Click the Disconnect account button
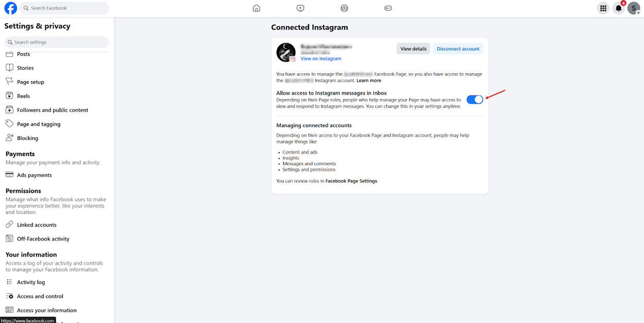This screenshot has height=323, width=644. point(457,48)
